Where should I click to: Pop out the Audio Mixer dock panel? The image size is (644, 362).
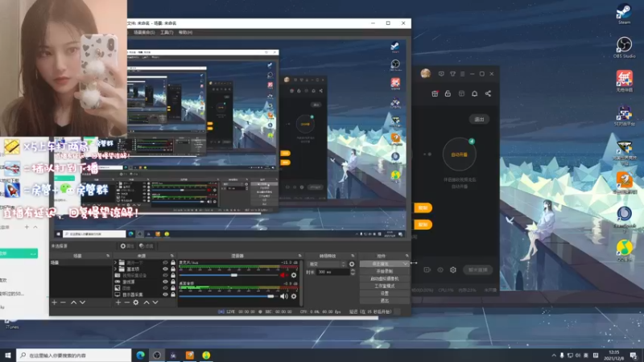tap(299, 256)
